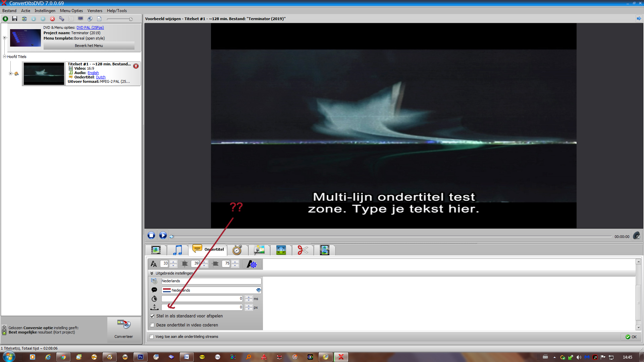Screen dimensions: 644x362
Task: Increase the px vertical offset stepper
Action: (x=249, y=306)
